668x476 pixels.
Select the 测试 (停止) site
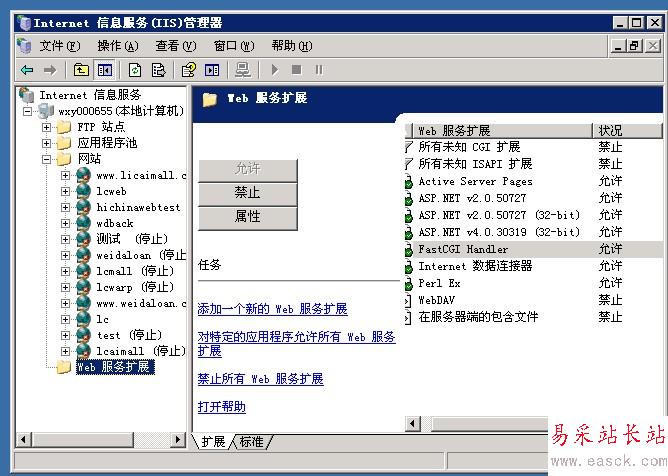pos(132,239)
